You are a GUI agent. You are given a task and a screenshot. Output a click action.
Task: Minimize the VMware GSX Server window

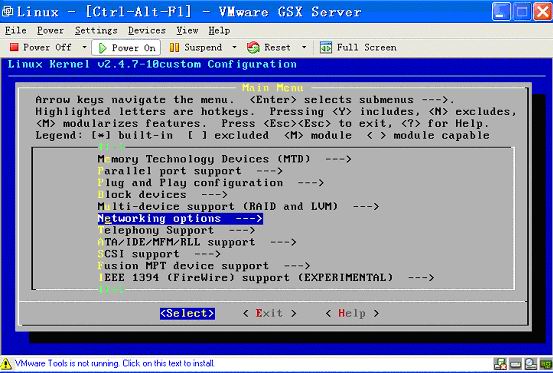click(501, 12)
